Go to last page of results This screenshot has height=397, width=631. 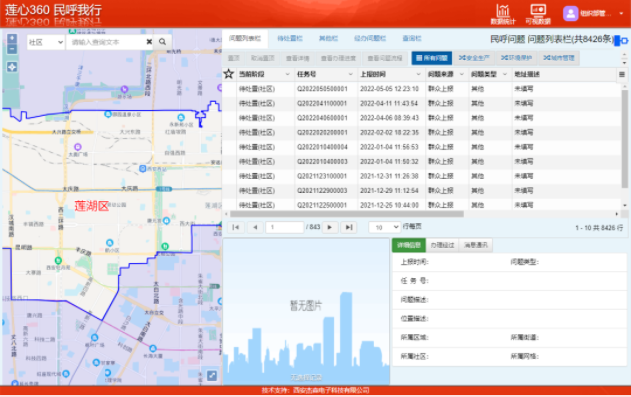349,227
